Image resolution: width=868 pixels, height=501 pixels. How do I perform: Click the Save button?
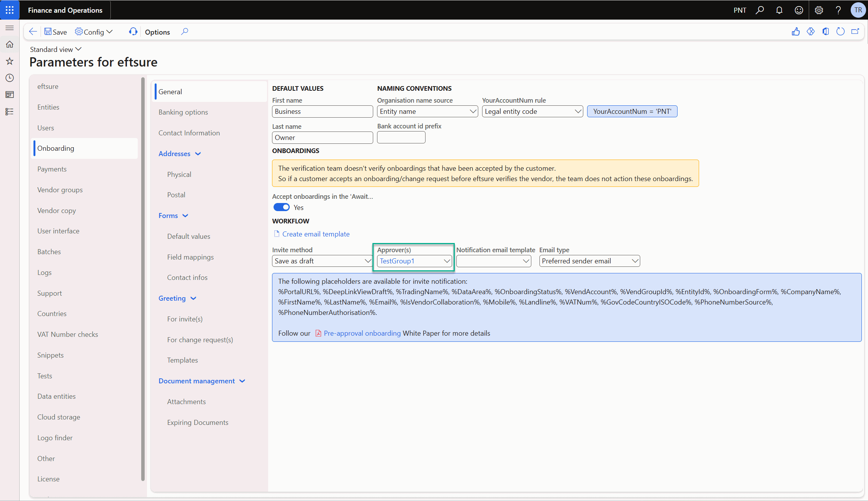point(55,32)
